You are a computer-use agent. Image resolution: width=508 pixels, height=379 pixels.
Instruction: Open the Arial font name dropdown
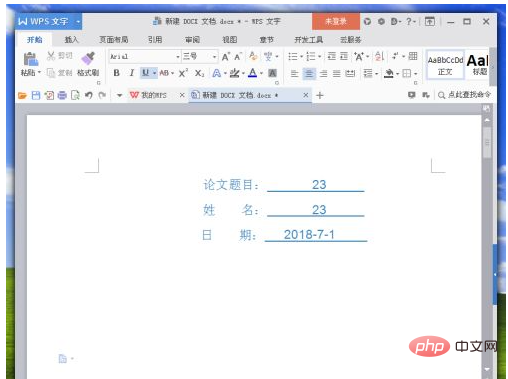pos(178,57)
